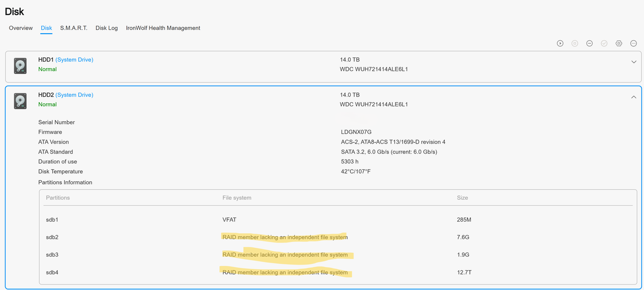The image size is (644, 290).
Task: Select the sdb4 partition row
Action: tap(338, 272)
